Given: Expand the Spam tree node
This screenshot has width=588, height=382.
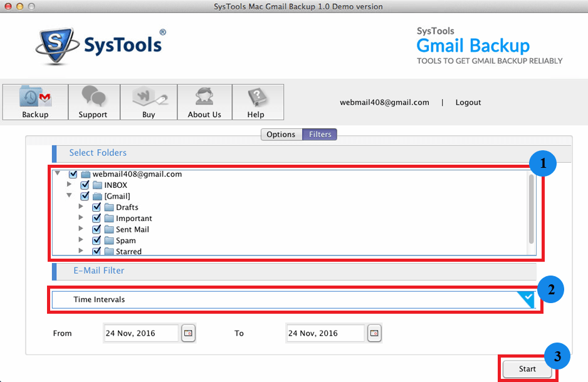Looking at the screenshot, I should 81,239.
